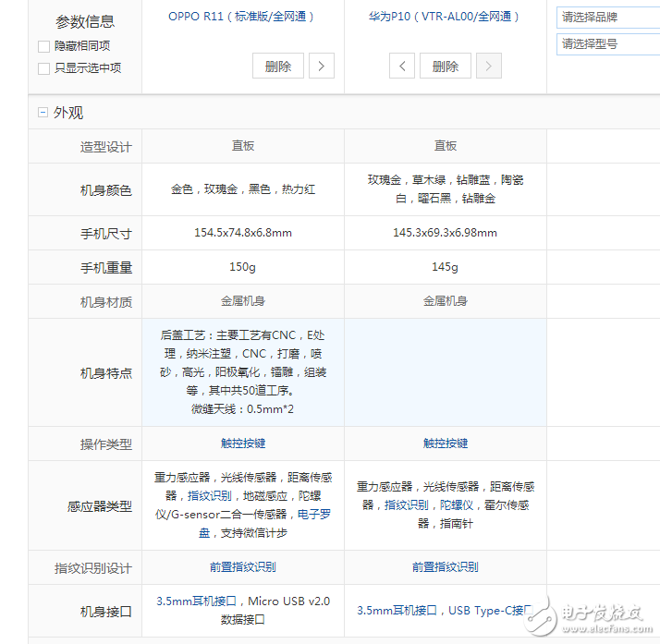Click right arrow beside OPPO R11 删除 button
The image size is (660, 644).
[x=321, y=66]
